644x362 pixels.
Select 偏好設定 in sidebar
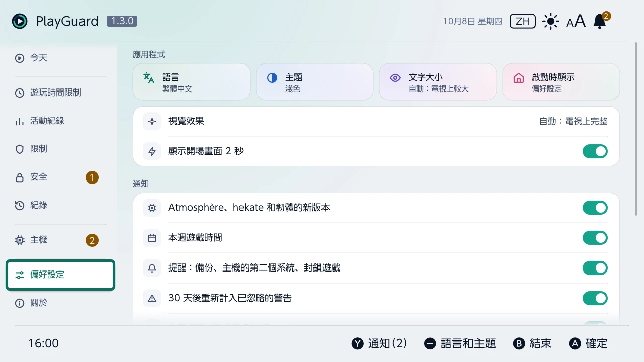point(60,275)
